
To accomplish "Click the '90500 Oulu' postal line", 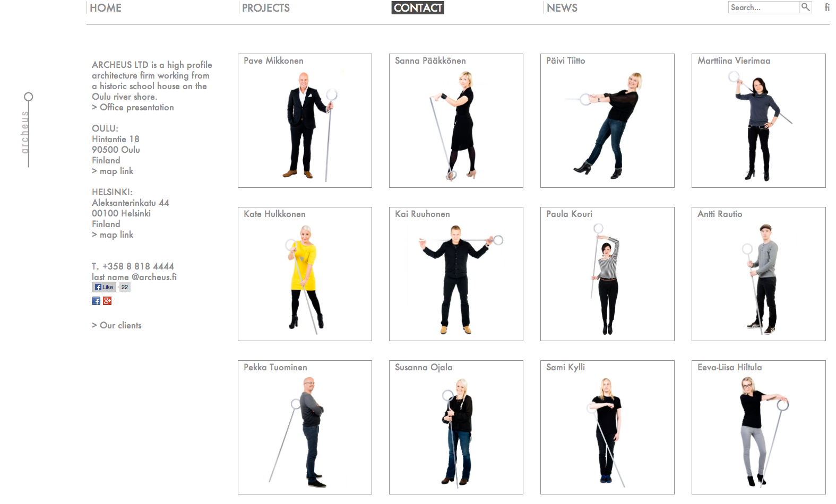I will (116, 150).
